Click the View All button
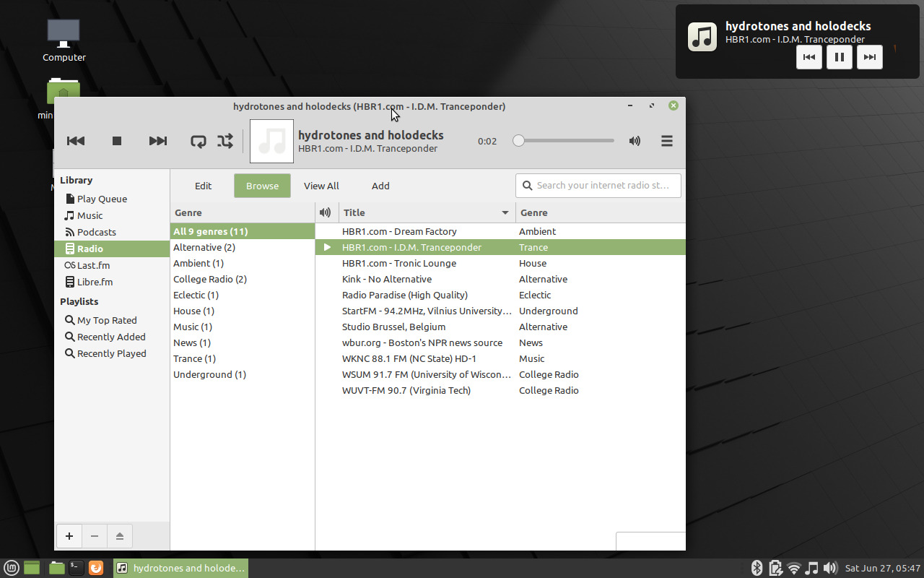924x578 pixels. pyautogui.click(x=321, y=186)
